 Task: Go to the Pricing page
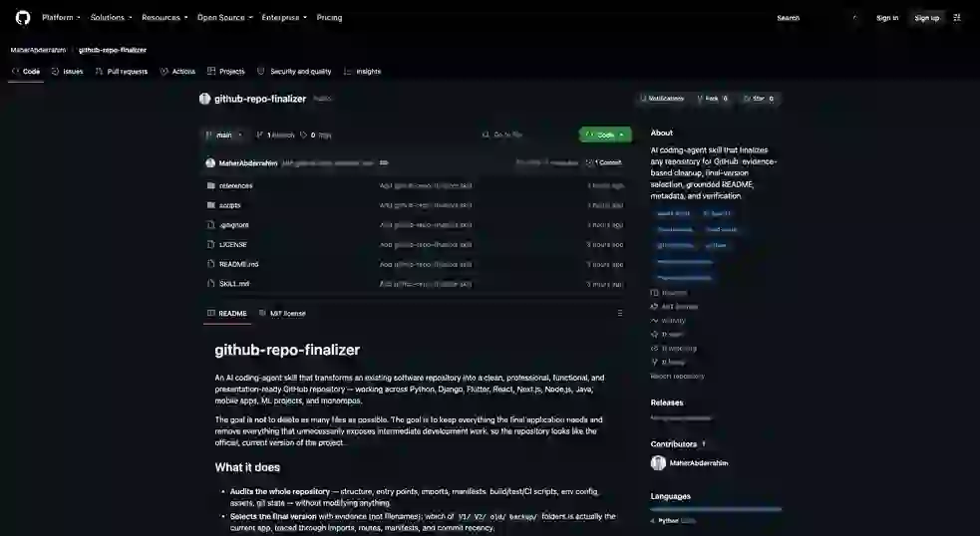coord(329,18)
